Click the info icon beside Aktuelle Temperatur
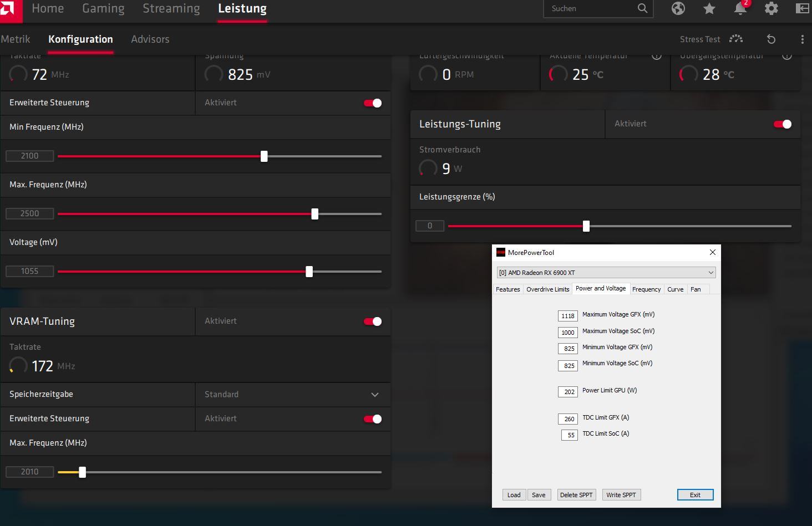Screen dimensions: 812x526 pos(657,56)
